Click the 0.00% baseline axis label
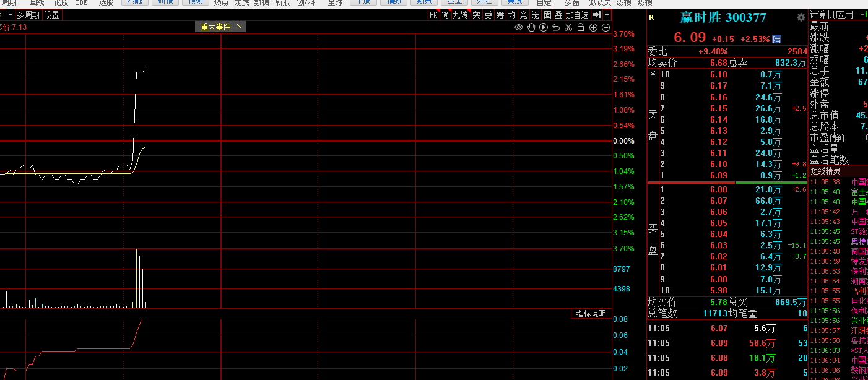The height and width of the screenshot is (380, 868). pyautogui.click(x=623, y=141)
